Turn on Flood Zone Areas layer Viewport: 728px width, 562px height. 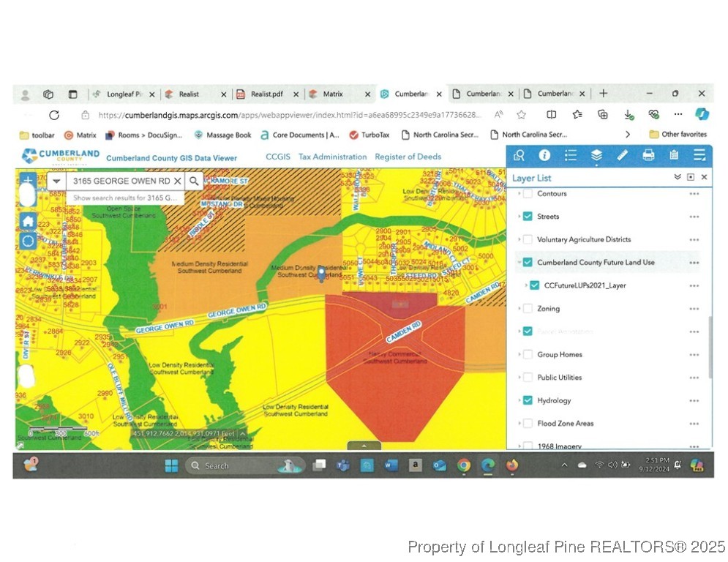pyautogui.click(x=528, y=424)
